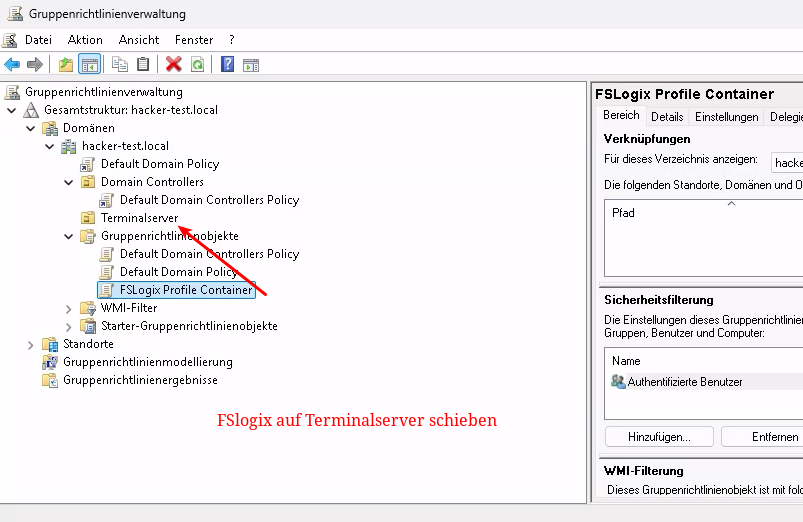Expand the Standorte node
Viewport: 803px width, 522px height.
[31, 344]
